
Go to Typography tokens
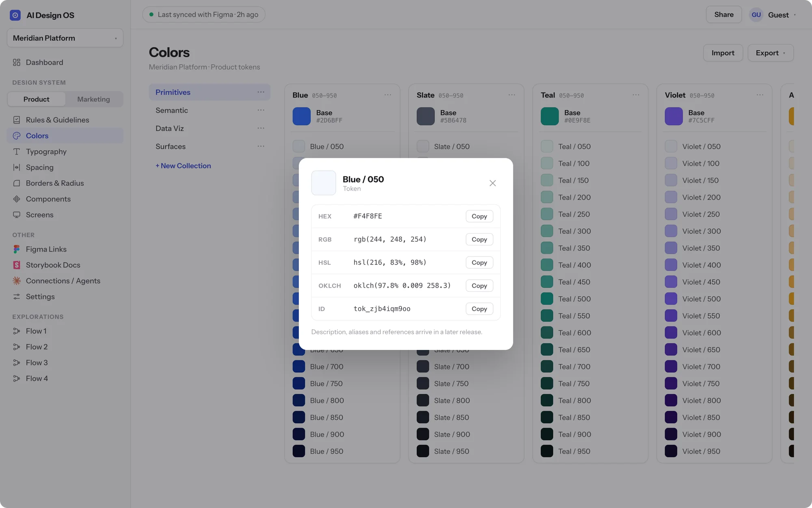click(x=65, y=152)
